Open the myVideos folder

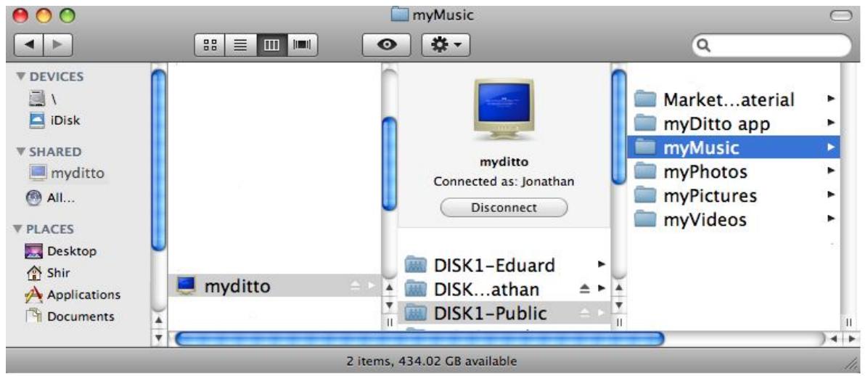[x=734, y=219]
